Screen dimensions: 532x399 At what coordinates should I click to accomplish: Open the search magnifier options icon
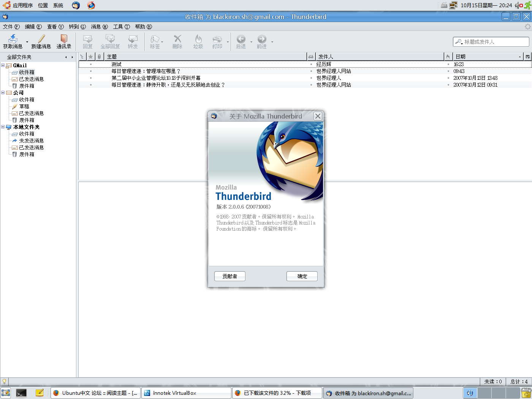pos(459,42)
